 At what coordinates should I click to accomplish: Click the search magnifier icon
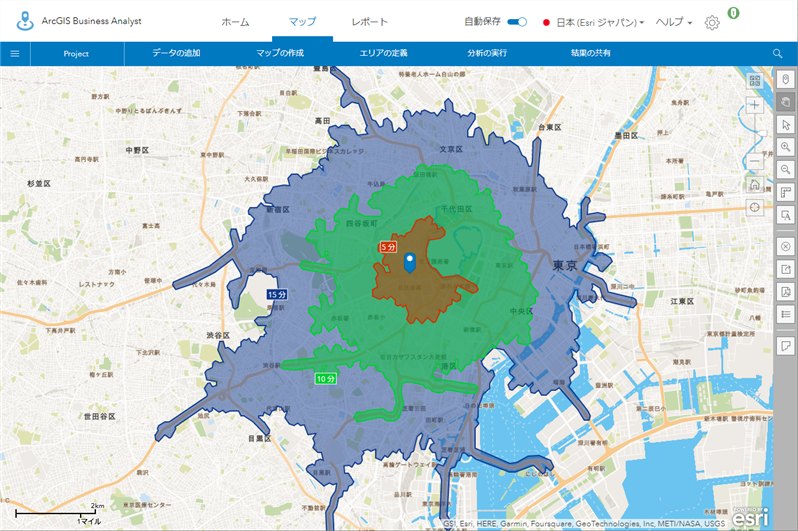tap(777, 53)
